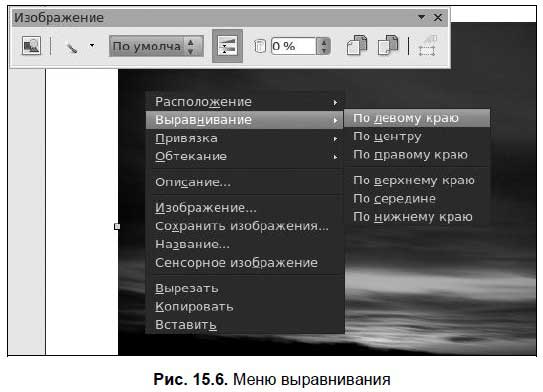Select the Выравнивание menu item
Viewport: 543px width, 392px height.
(x=244, y=120)
